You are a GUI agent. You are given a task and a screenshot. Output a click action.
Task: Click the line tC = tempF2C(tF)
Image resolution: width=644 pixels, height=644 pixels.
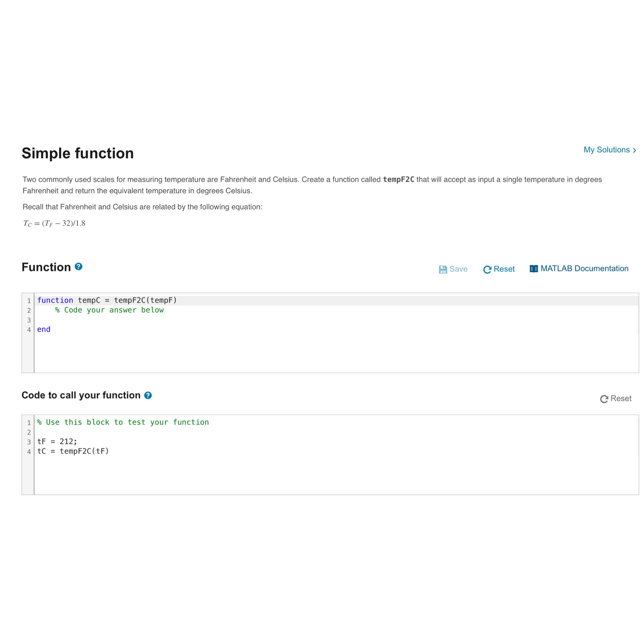74,451
